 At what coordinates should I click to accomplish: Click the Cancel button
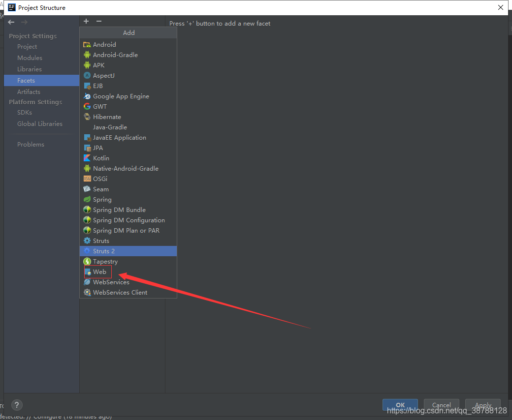click(x=442, y=405)
